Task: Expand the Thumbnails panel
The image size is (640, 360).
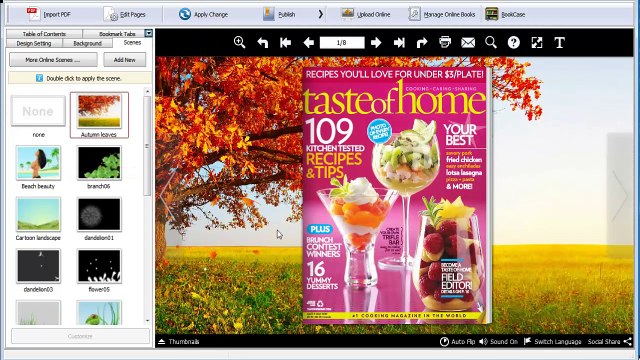Action: pos(179,342)
